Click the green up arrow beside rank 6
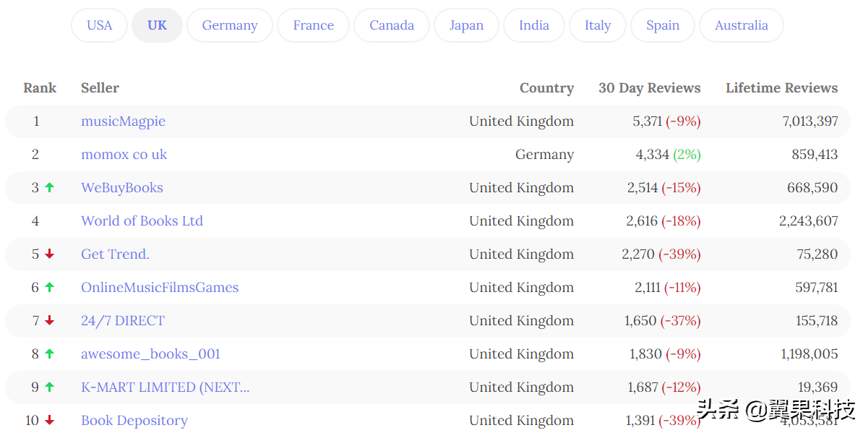Image resolution: width=868 pixels, height=433 pixels. pyautogui.click(x=49, y=287)
